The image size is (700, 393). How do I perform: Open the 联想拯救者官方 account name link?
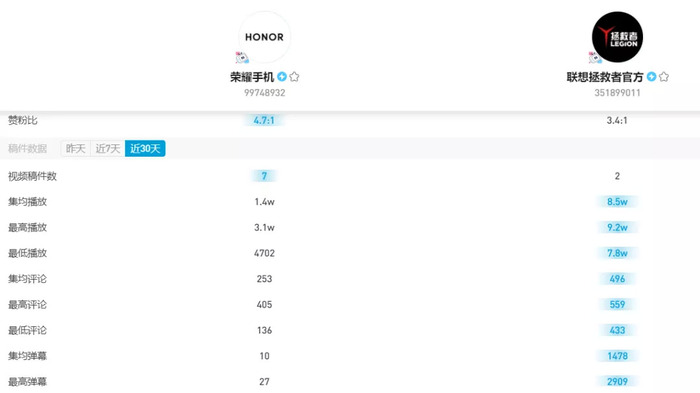pyautogui.click(x=605, y=77)
